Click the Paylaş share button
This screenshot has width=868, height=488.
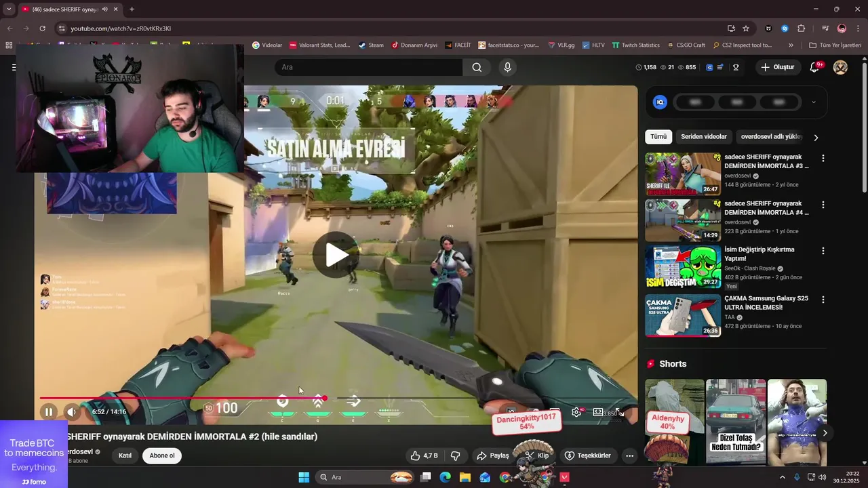(x=493, y=455)
